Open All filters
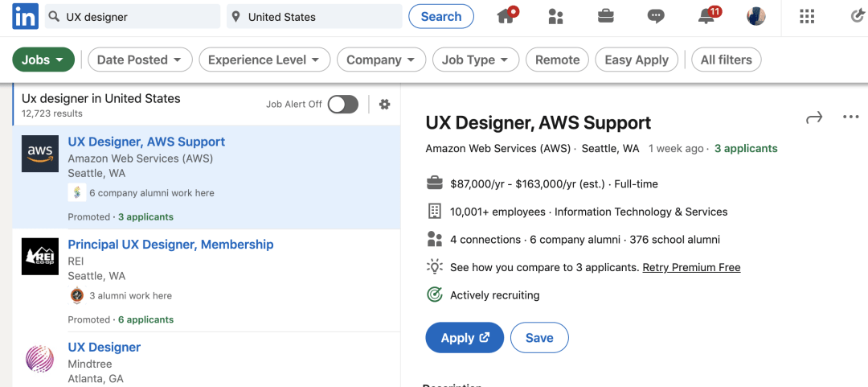Screen dimensions: 868x387 (727, 60)
